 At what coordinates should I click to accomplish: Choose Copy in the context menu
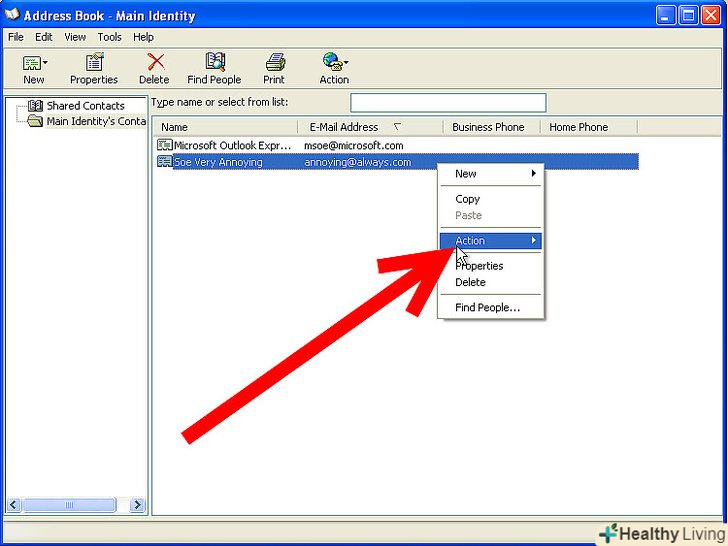(490, 199)
